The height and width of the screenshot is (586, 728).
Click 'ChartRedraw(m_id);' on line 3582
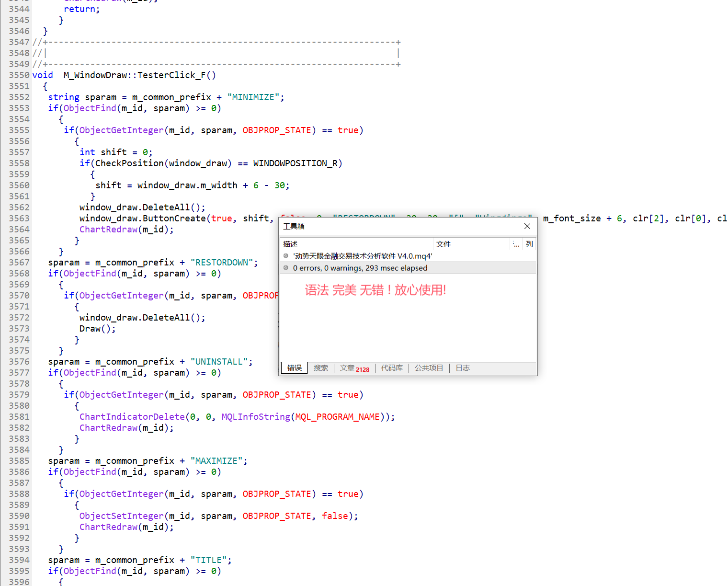click(x=127, y=428)
